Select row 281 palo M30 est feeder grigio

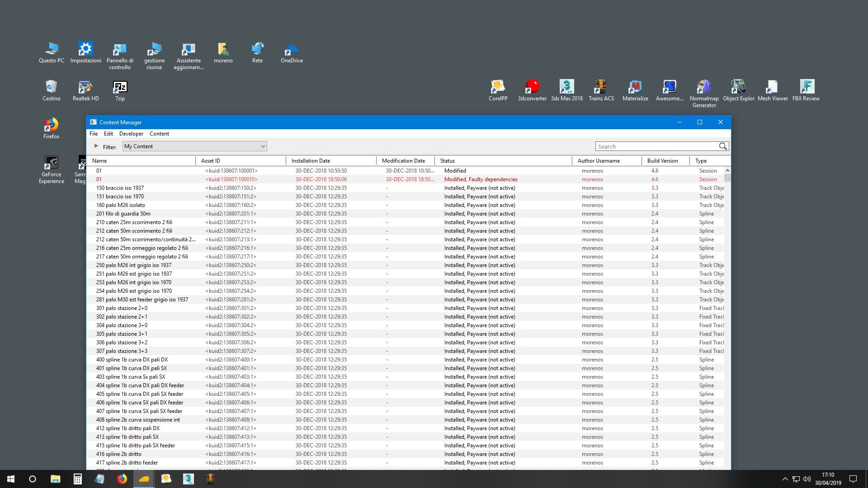pyautogui.click(x=406, y=300)
